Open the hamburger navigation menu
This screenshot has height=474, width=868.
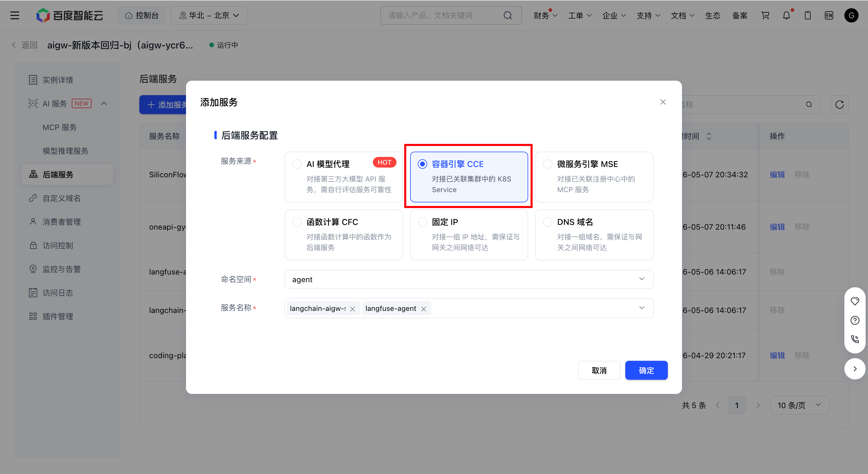pyautogui.click(x=14, y=16)
